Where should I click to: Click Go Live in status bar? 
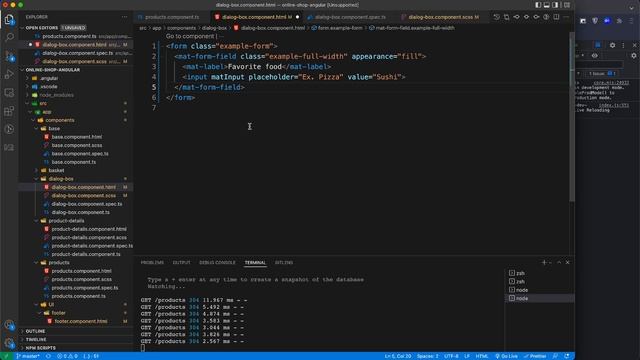(506, 356)
